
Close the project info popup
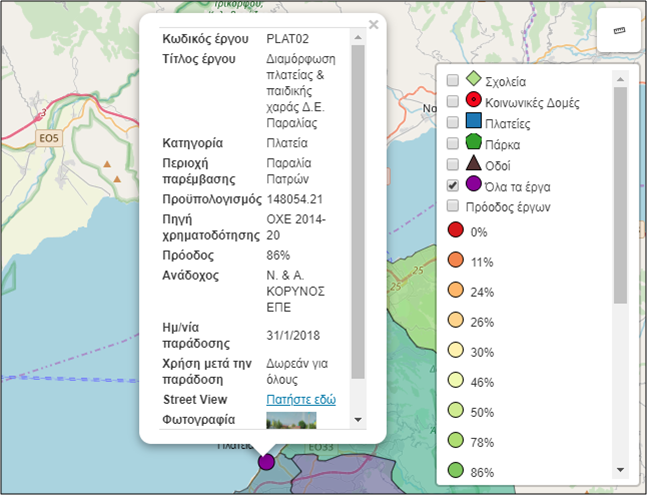click(x=373, y=25)
